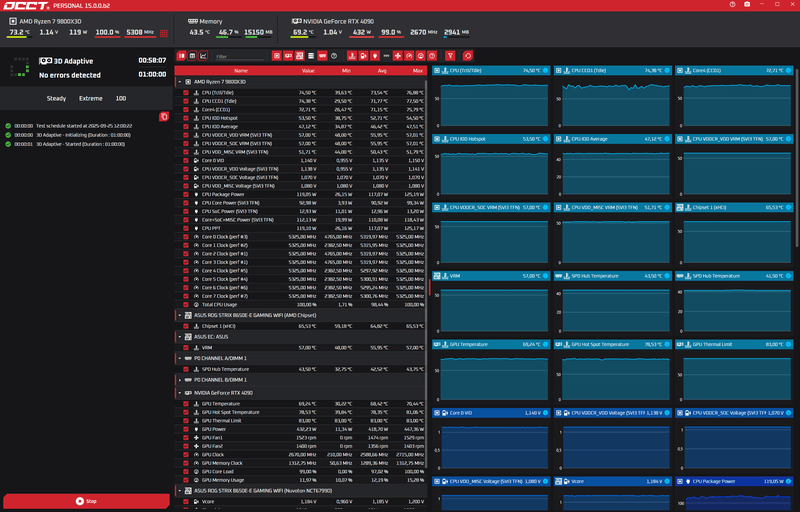The image size is (800, 512).
Task: Select table-only monitoring view icon
Action: click(192, 56)
